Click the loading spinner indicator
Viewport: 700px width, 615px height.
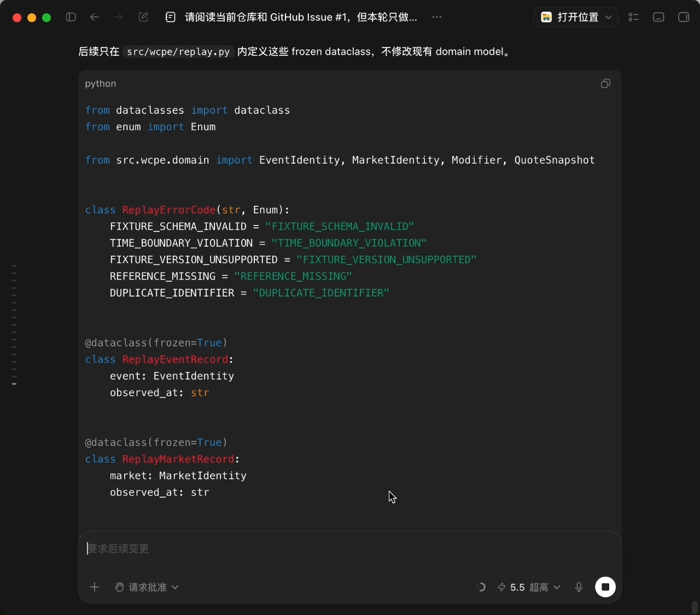pyautogui.click(x=481, y=587)
